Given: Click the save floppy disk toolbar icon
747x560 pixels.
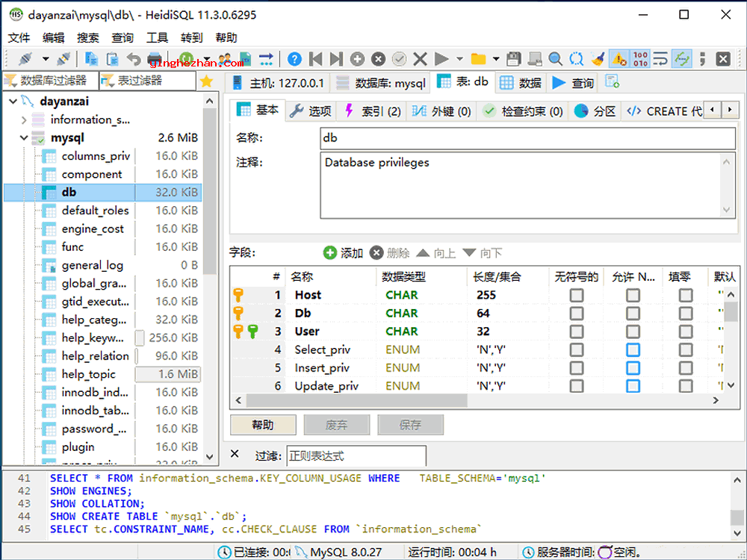Looking at the screenshot, I should (x=513, y=59).
